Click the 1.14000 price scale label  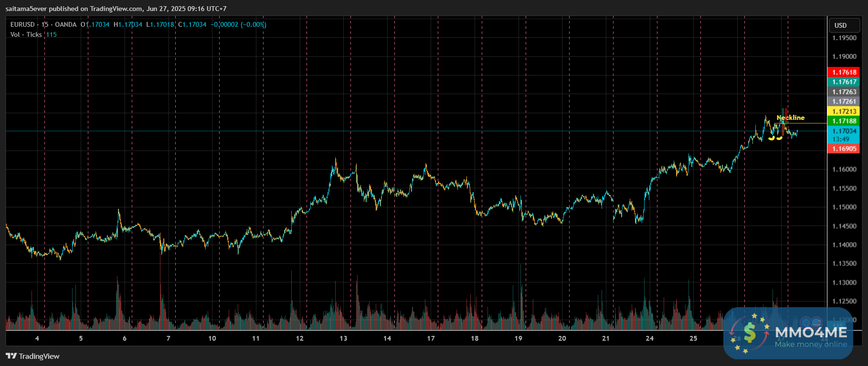coord(844,245)
